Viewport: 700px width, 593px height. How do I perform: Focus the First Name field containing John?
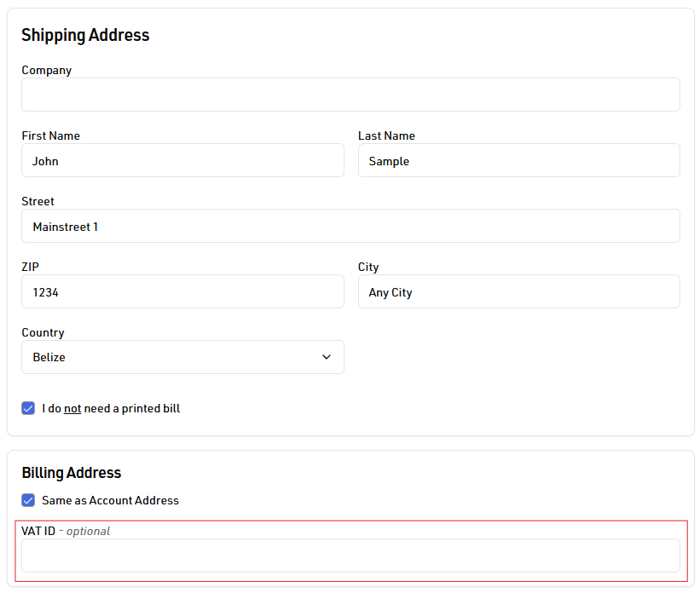point(182,160)
